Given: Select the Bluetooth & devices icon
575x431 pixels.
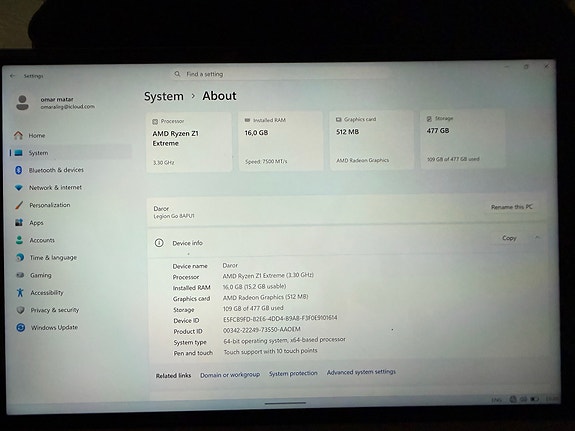Looking at the screenshot, I should 19,170.
